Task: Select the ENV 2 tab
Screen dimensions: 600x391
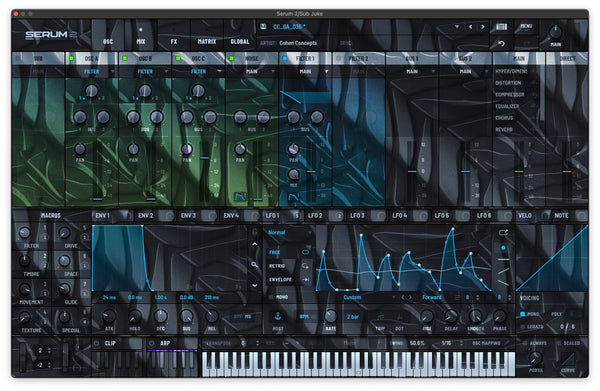Action: pos(146,216)
